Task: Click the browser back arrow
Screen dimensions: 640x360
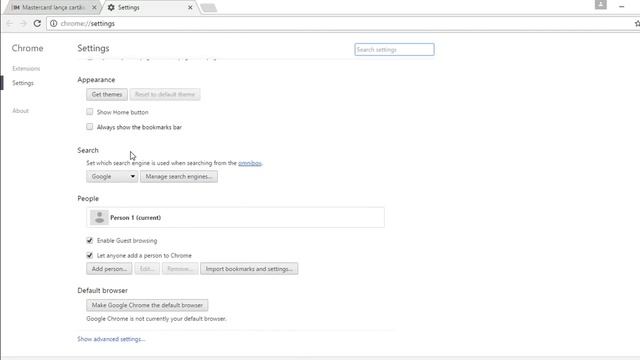Action: click(10, 24)
